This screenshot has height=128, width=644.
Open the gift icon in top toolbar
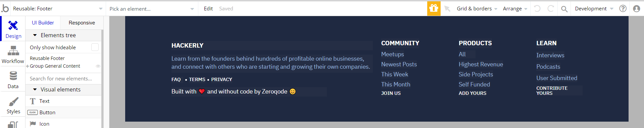tap(434, 8)
